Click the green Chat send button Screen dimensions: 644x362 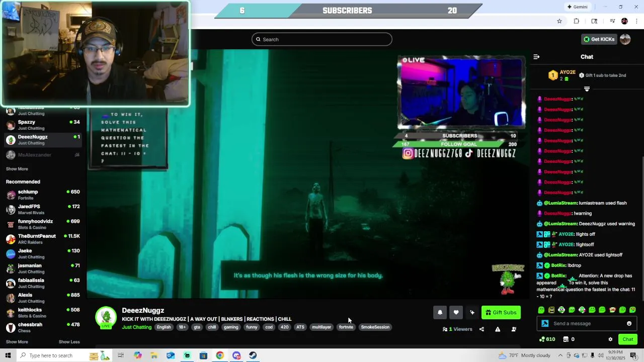[x=628, y=339]
